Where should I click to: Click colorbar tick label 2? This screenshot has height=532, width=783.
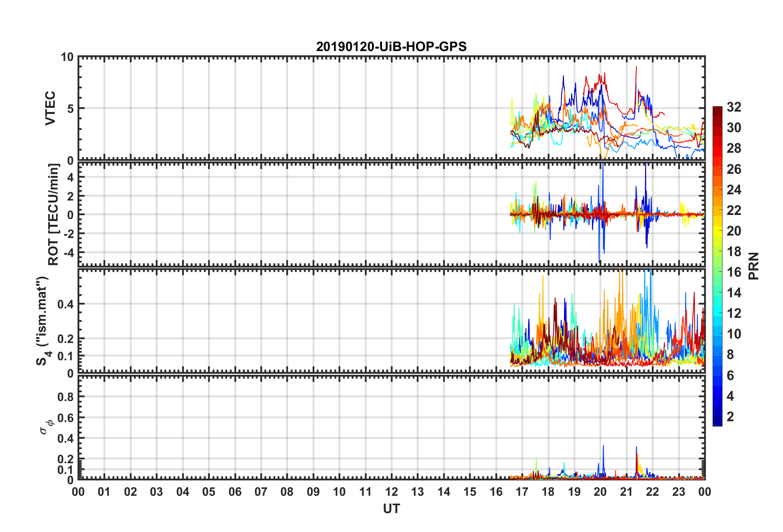(x=730, y=417)
